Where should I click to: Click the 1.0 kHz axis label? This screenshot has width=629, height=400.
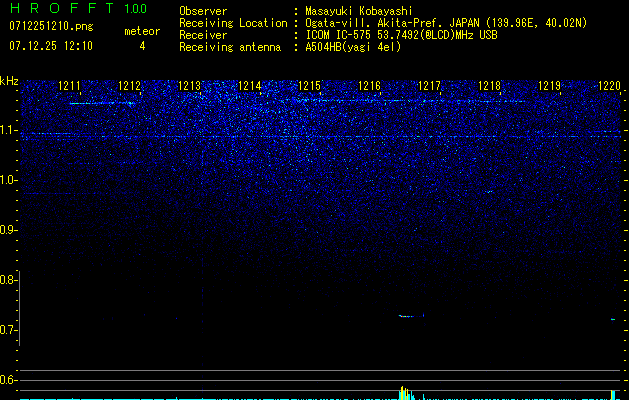pyautogui.click(x=8, y=180)
